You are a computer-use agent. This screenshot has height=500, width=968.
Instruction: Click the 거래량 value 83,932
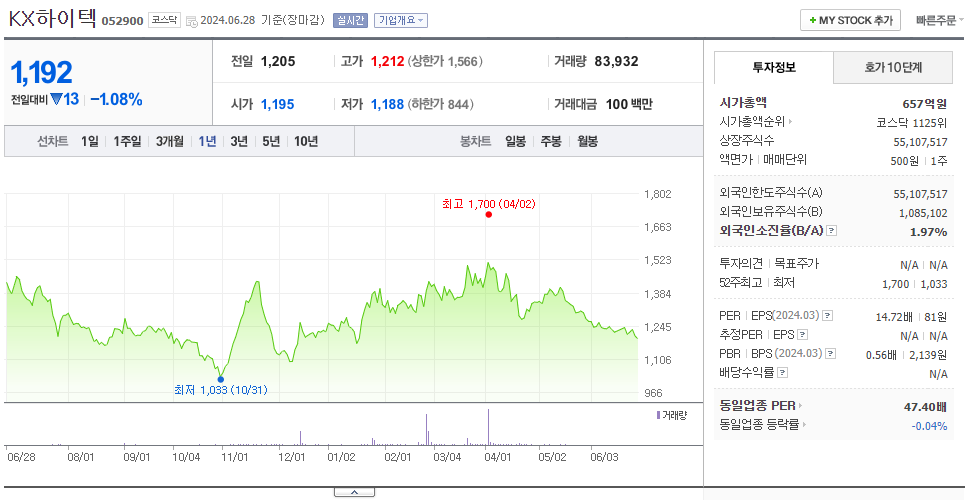point(616,61)
